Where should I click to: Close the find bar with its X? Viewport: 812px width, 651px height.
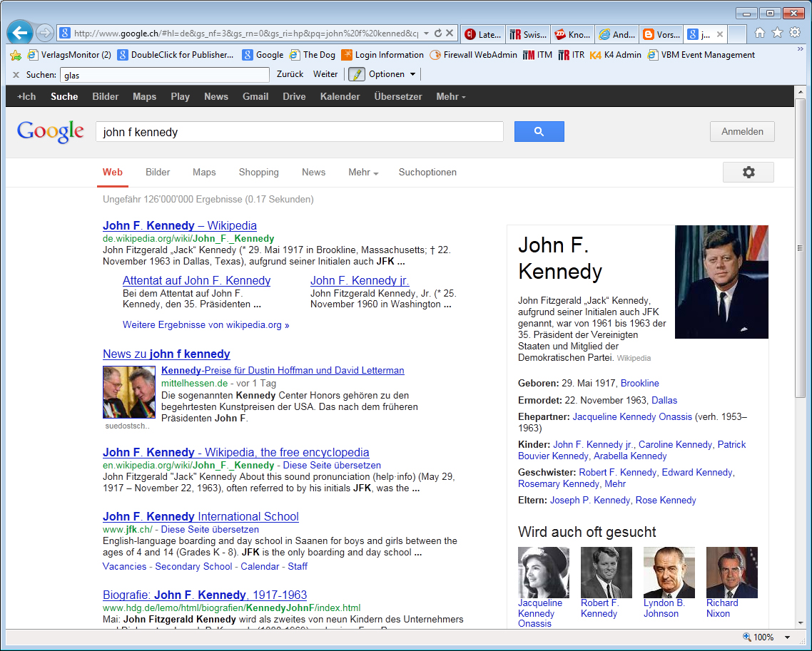pyautogui.click(x=16, y=75)
